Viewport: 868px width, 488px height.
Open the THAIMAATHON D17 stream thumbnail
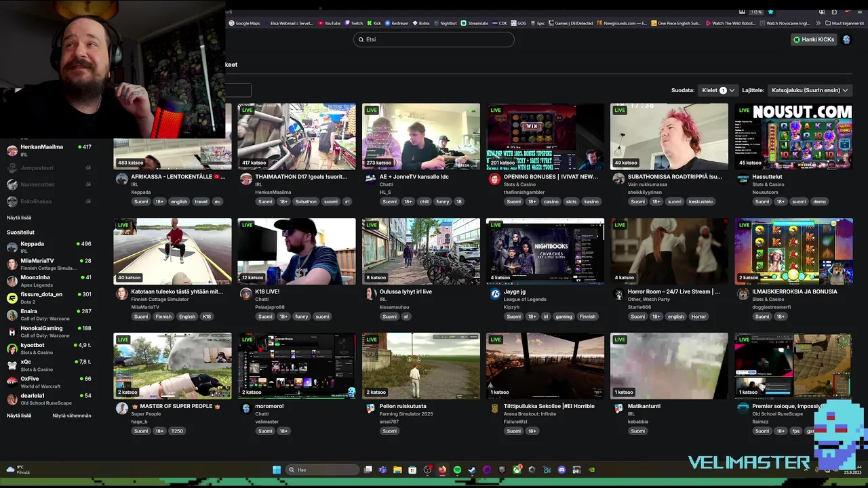click(x=296, y=136)
